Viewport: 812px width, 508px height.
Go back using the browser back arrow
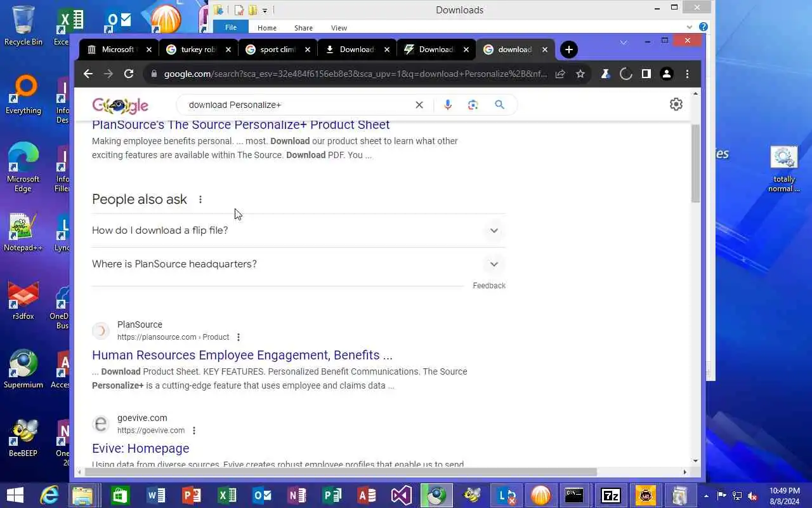[88, 74]
